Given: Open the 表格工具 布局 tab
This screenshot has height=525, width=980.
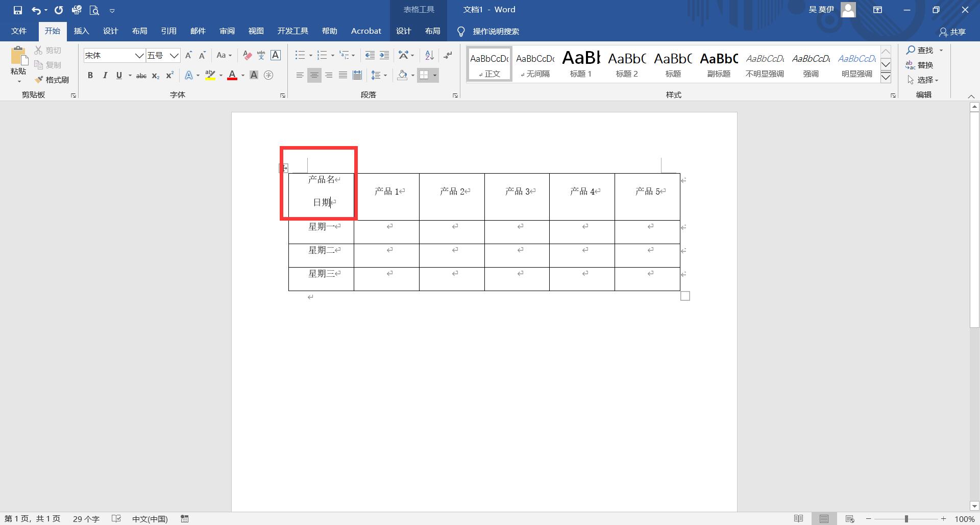Looking at the screenshot, I should [x=432, y=31].
